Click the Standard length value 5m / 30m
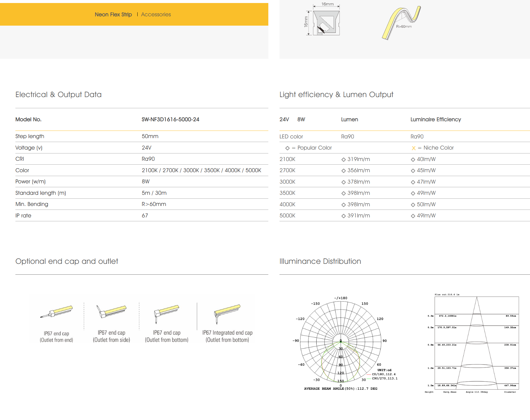 click(154, 193)
